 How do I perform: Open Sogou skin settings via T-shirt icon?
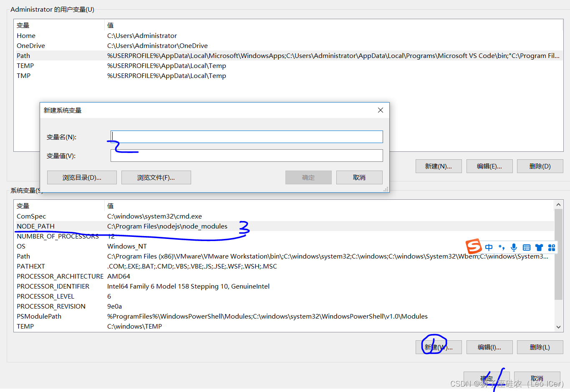[x=539, y=247]
